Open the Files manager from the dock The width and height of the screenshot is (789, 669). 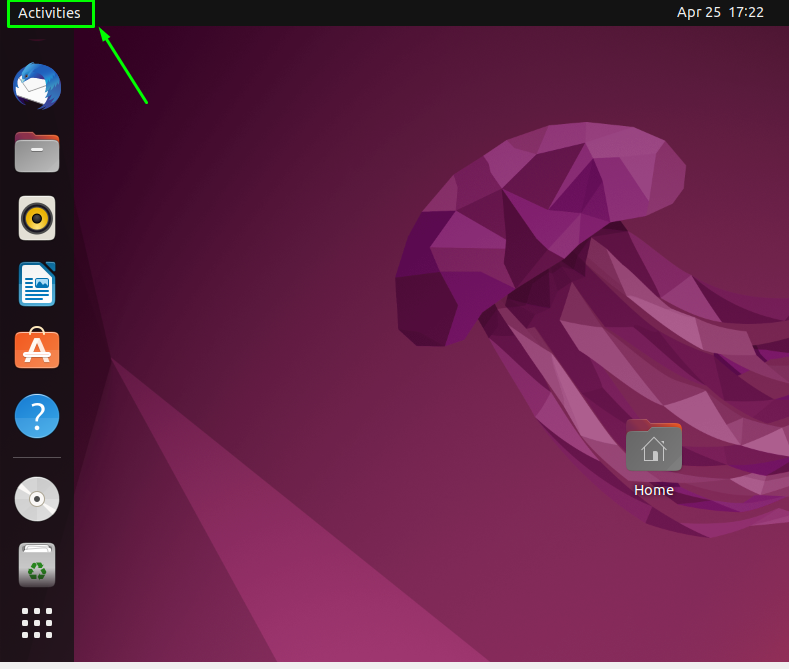point(37,152)
